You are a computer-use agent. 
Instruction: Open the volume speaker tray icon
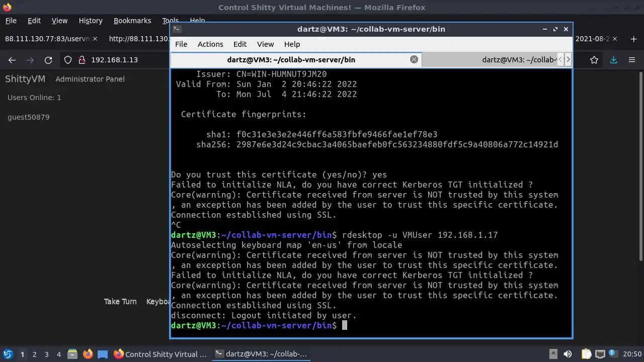(x=568, y=354)
